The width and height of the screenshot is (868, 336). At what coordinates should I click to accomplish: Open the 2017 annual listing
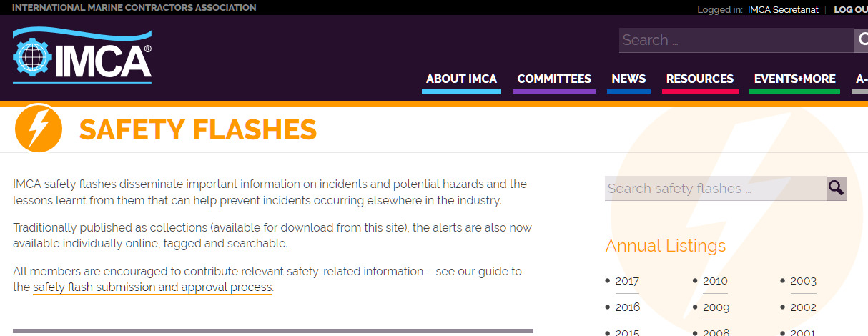click(x=627, y=281)
